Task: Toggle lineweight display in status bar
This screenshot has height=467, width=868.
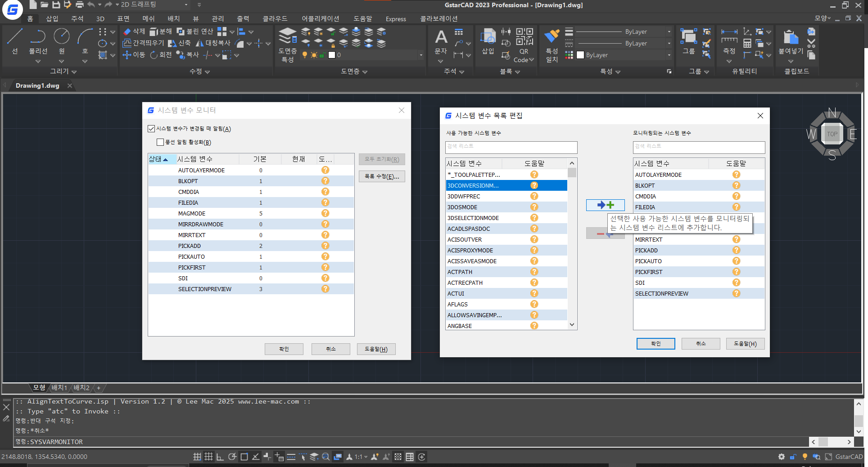Action: click(291, 457)
